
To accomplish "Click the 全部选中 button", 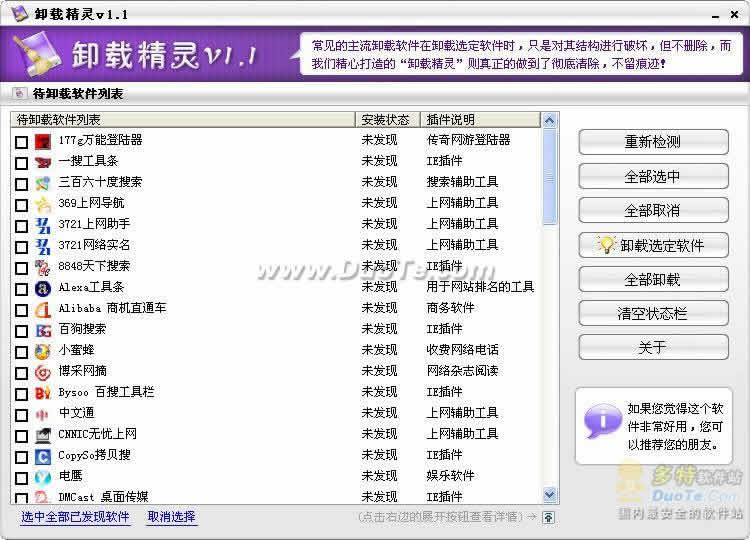I will point(653,176).
